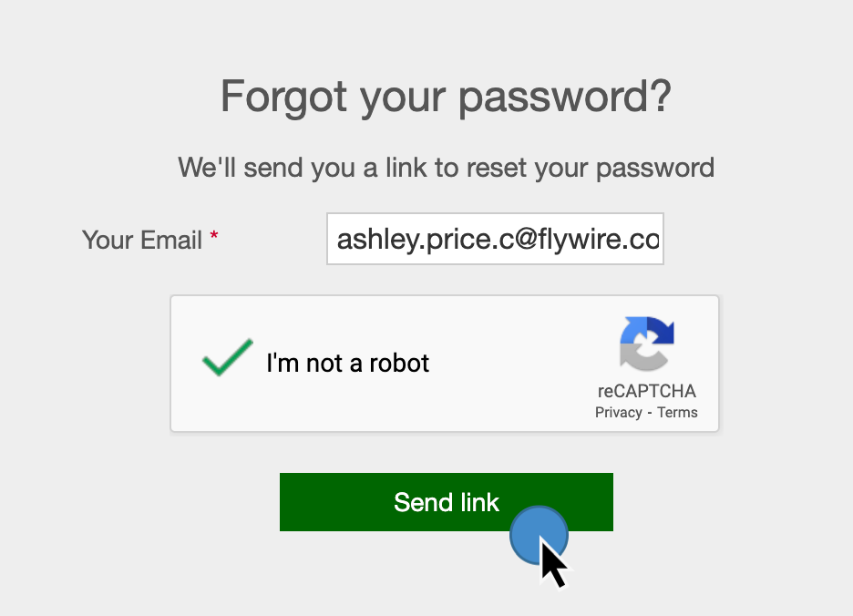Click the "Your Email" field label
Image resolution: width=853 pixels, height=616 pixels.
click(141, 241)
